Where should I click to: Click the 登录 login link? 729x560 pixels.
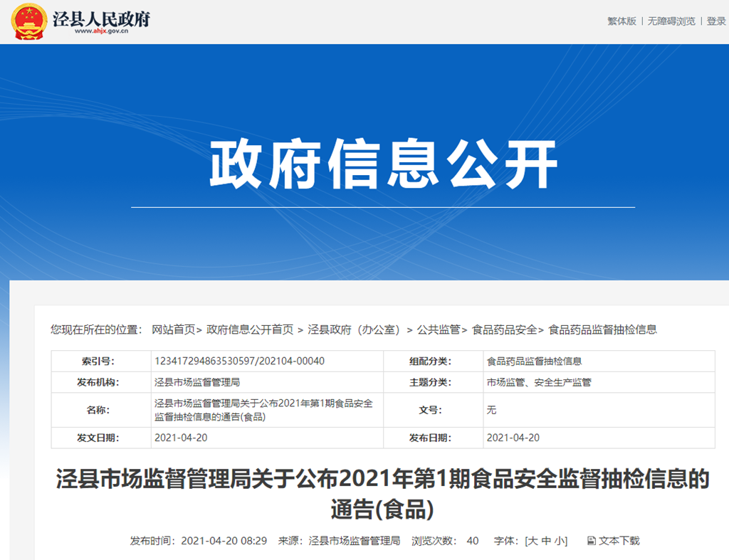click(715, 21)
